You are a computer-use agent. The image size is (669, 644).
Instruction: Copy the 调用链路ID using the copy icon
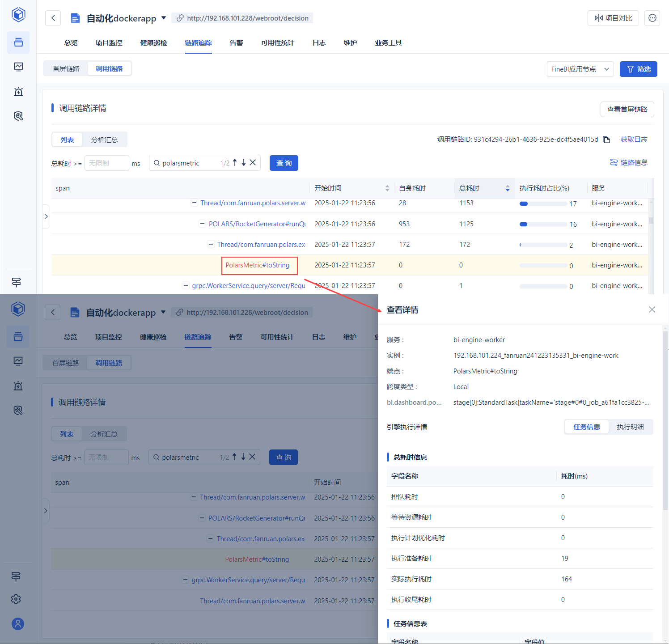(606, 140)
